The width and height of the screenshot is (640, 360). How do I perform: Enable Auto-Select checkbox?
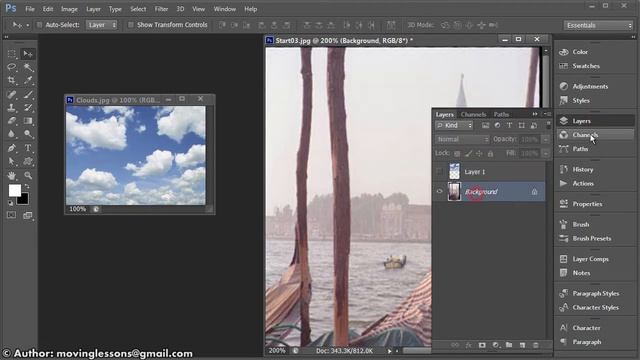tap(40, 25)
